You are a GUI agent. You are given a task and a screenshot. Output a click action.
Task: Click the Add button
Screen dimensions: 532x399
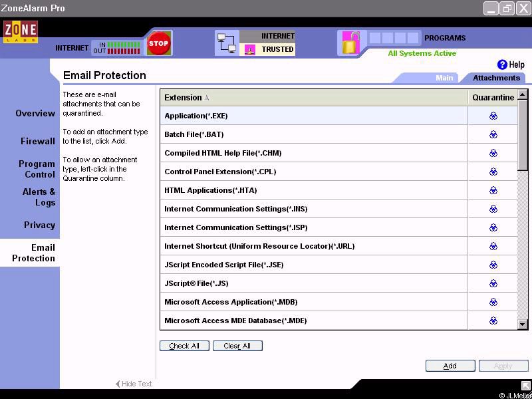point(450,366)
